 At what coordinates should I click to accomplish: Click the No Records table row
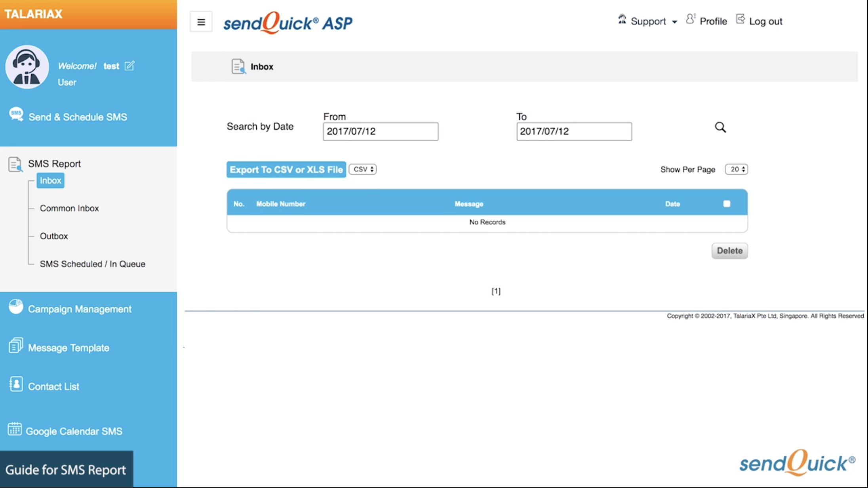click(487, 222)
